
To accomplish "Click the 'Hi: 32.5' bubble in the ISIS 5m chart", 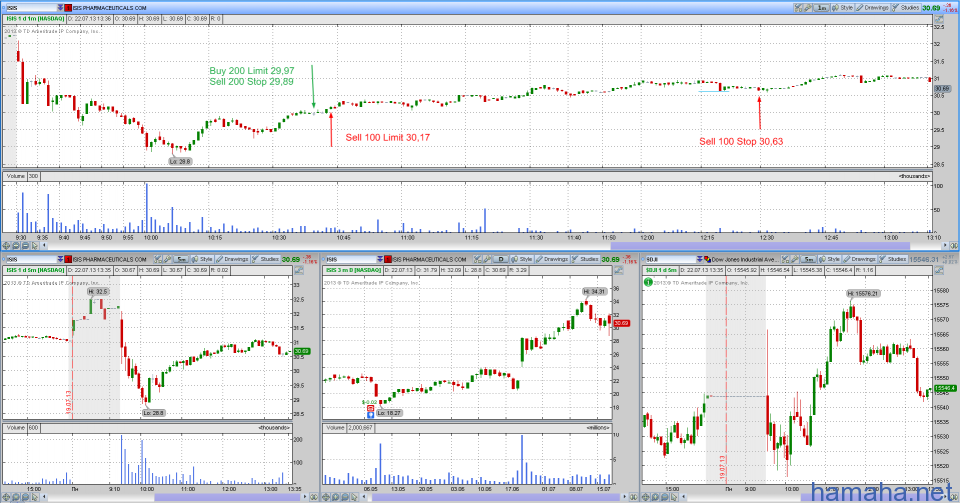I will [97, 292].
